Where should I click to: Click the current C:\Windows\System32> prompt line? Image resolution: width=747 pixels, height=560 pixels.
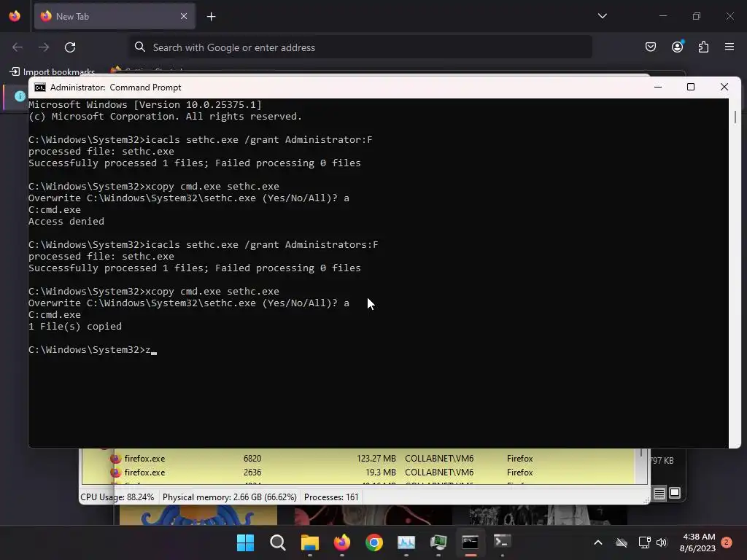click(93, 350)
